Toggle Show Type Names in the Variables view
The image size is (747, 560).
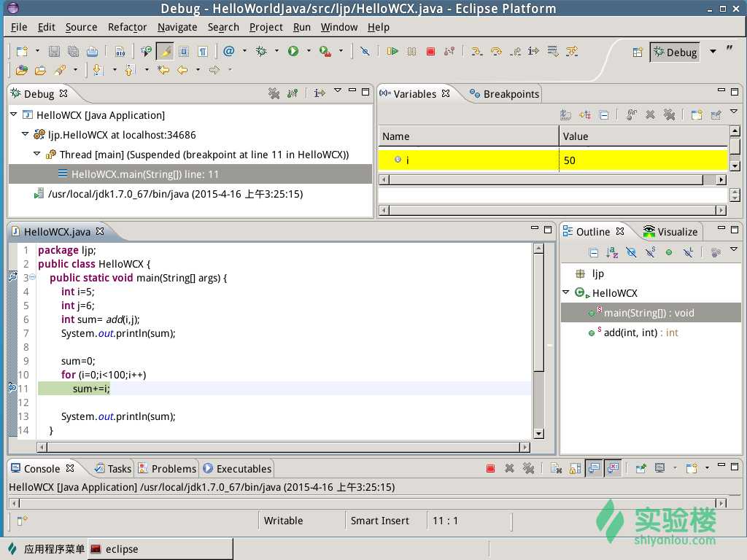click(x=565, y=114)
